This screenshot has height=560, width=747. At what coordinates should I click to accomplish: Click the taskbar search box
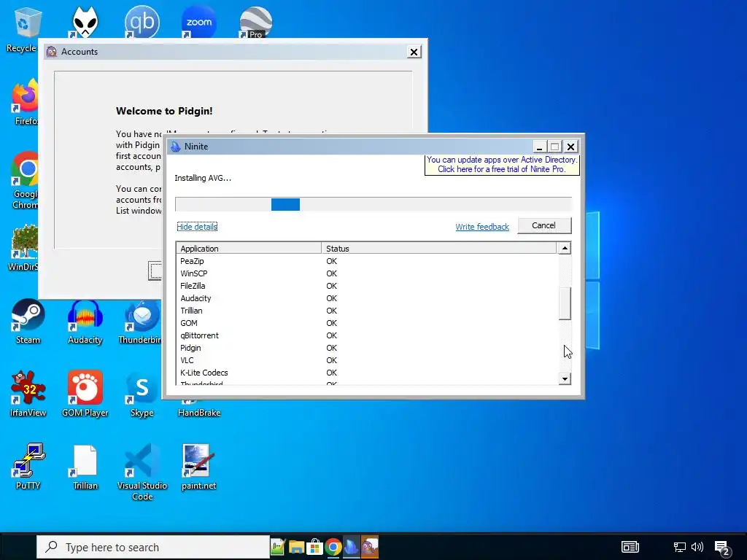pyautogui.click(x=153, y=547)
